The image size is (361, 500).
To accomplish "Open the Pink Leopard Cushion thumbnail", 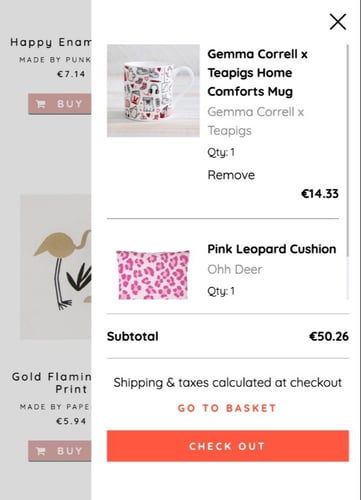I will [x=153, y=275].
